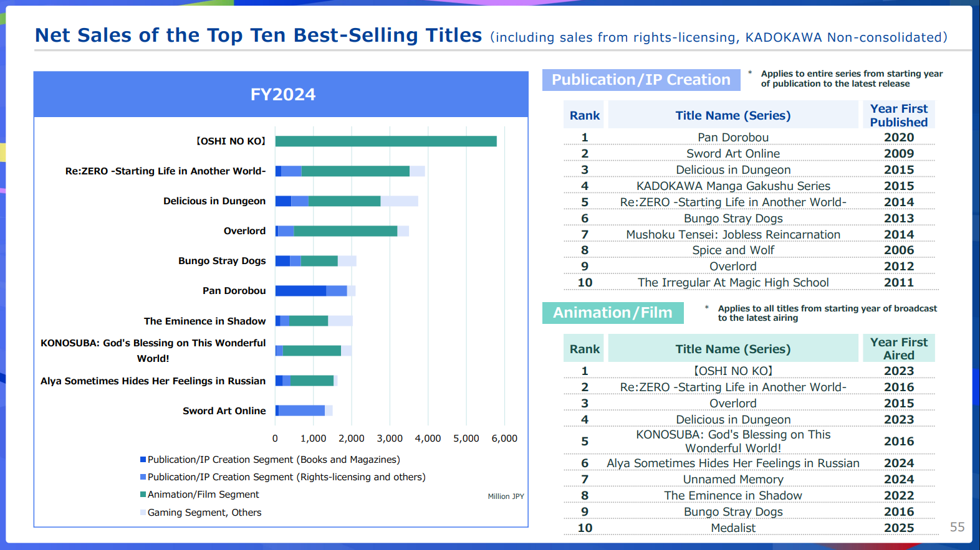This screenshot has width=980, height=550.
Task: Click the Rights-licensing and others legend swatch
Action: click(143, 477)
